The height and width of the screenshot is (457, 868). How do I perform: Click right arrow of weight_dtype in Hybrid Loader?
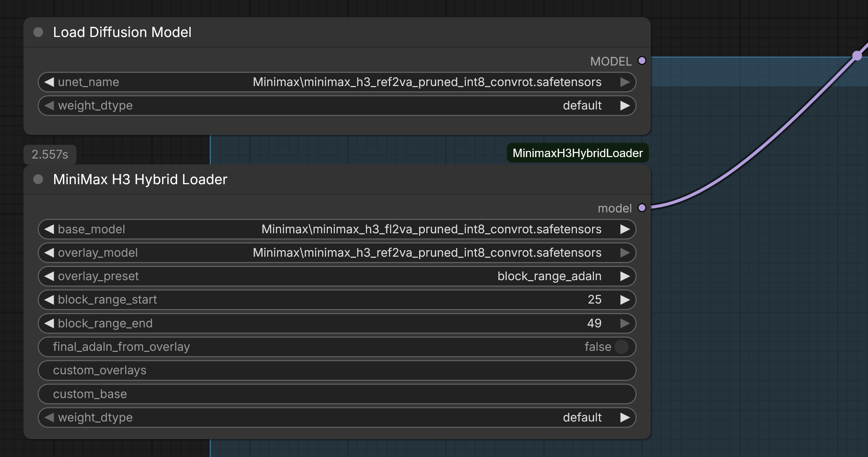(625, 417)
